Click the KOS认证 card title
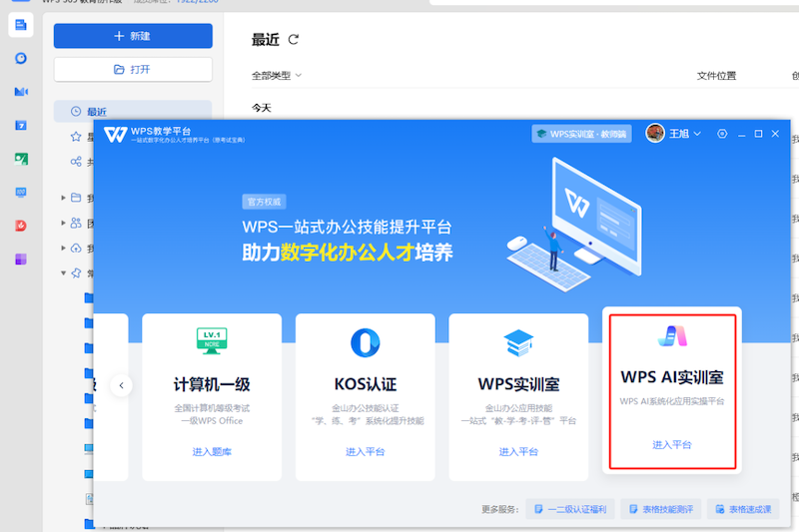This screenshot has height=532, width=799. [x=366, y=384]
